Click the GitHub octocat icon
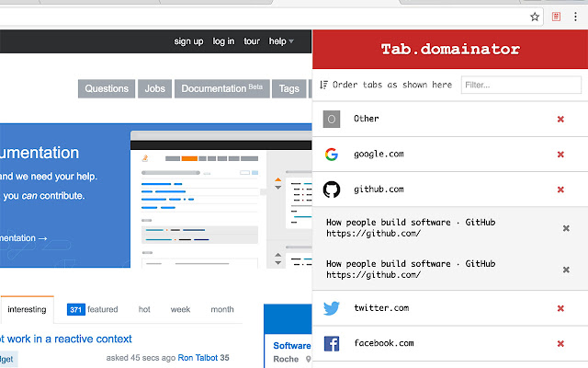 pyautogui.click(x=332, y=190)
